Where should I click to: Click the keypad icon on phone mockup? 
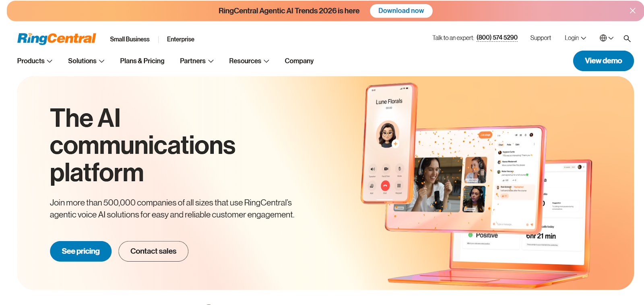click(399, 186)
